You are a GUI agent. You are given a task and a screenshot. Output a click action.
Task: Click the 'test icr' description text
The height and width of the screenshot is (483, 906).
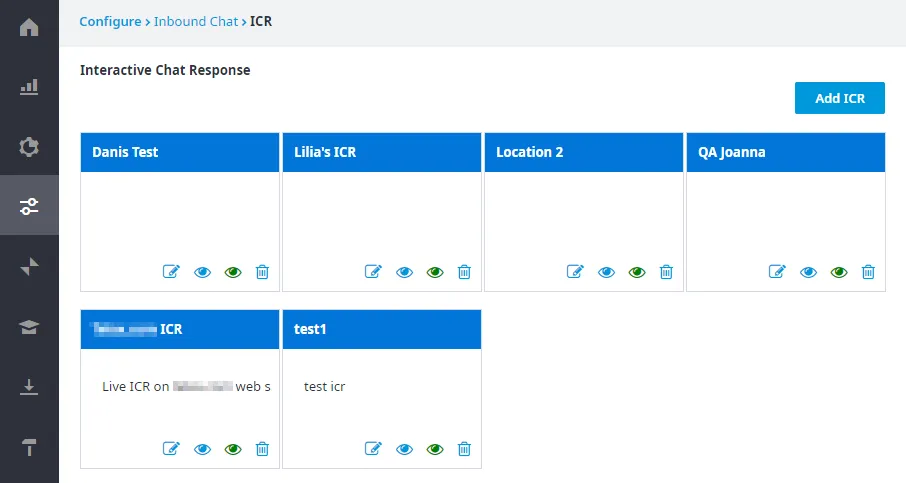click(x=324, y=387)
